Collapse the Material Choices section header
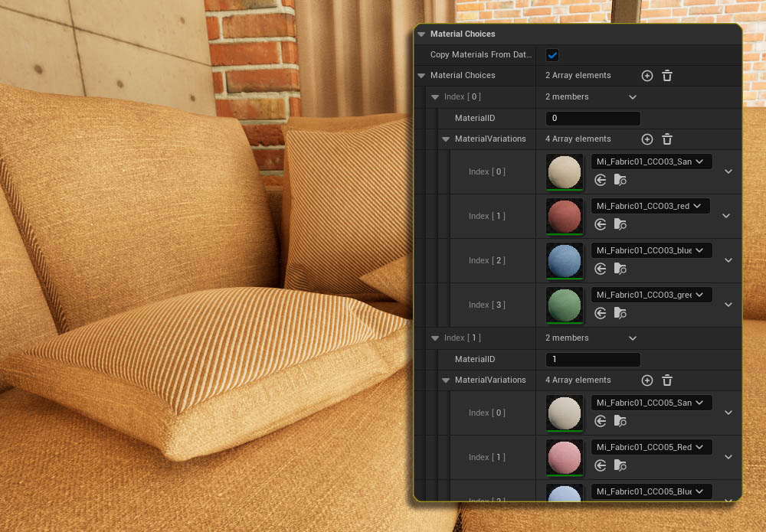 coord(421,34)
